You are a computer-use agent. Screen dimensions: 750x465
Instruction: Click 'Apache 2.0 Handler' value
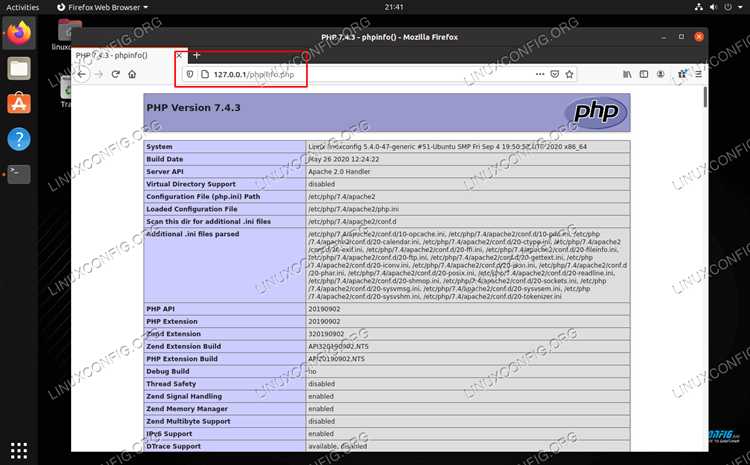click(339, 172)
